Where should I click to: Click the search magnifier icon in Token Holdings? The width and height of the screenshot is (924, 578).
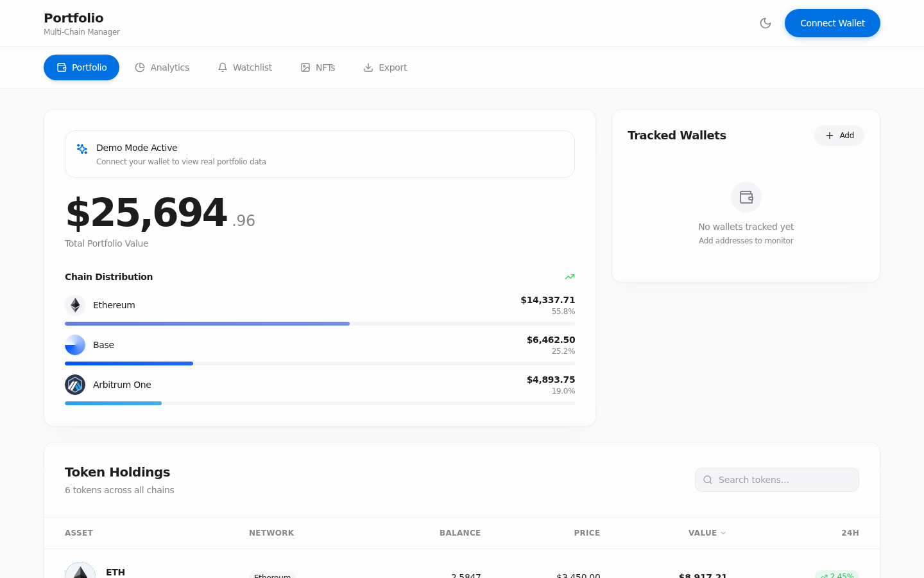pos(708,480)
